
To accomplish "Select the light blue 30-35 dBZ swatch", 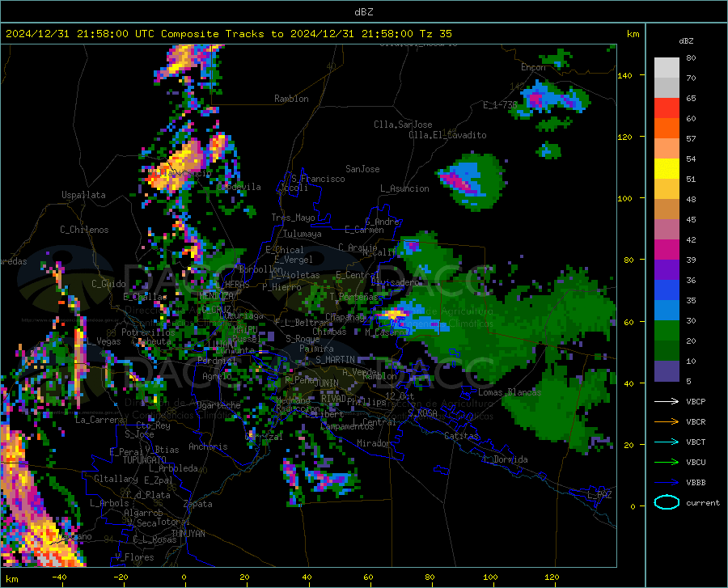I will click(x=667, y=311).
